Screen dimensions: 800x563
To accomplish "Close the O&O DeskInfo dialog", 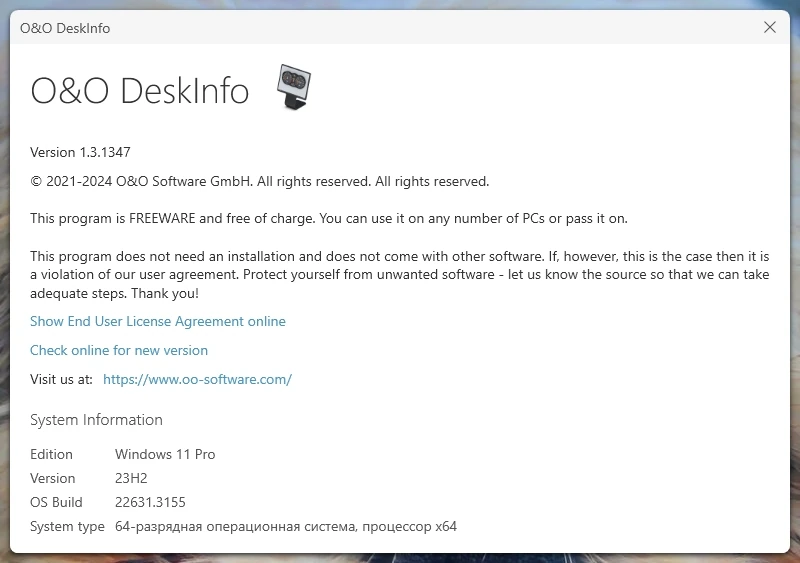I will 769,28.
